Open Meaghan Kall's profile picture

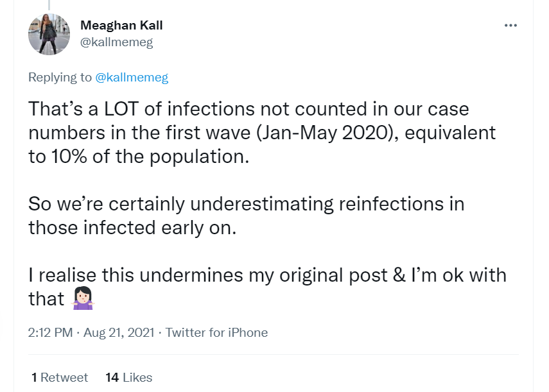49,33
